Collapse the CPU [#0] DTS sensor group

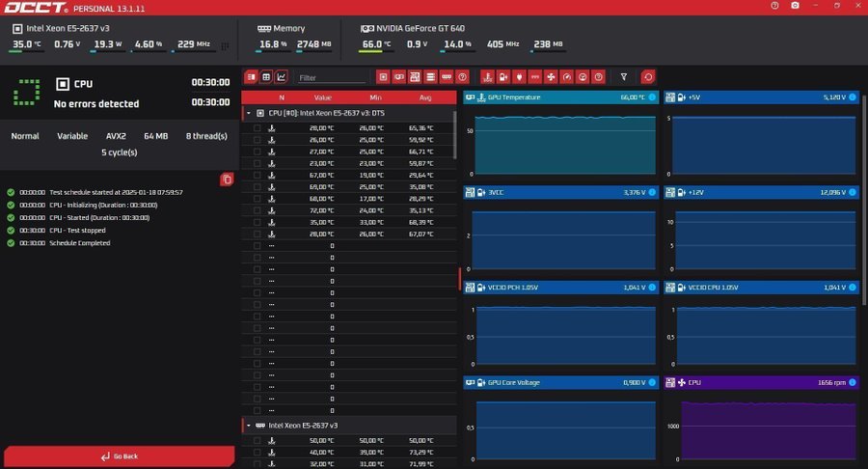[x=249, y=113]
